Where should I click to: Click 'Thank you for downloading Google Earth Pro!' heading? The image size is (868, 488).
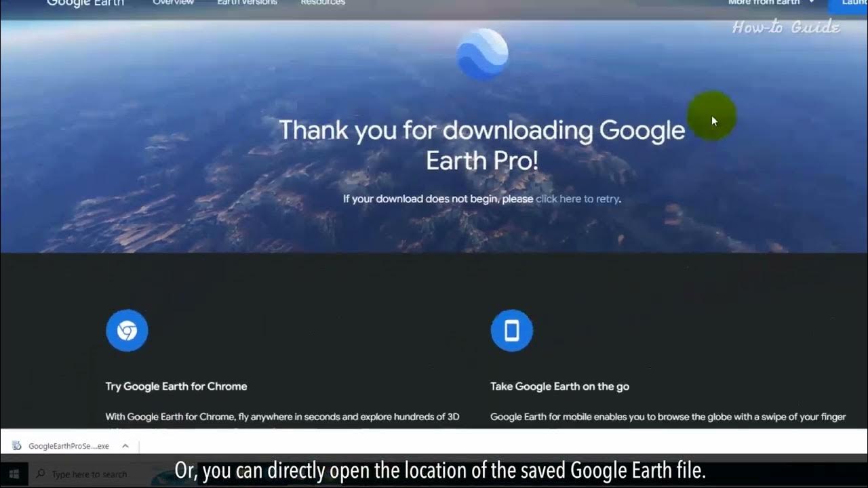(x=482, y=145)
